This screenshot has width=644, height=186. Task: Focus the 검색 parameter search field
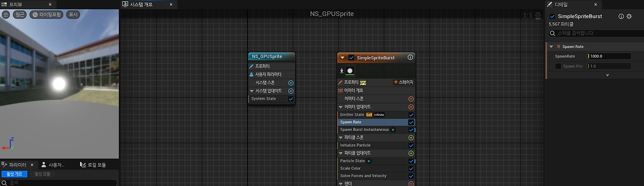click(x=59, y=183)
